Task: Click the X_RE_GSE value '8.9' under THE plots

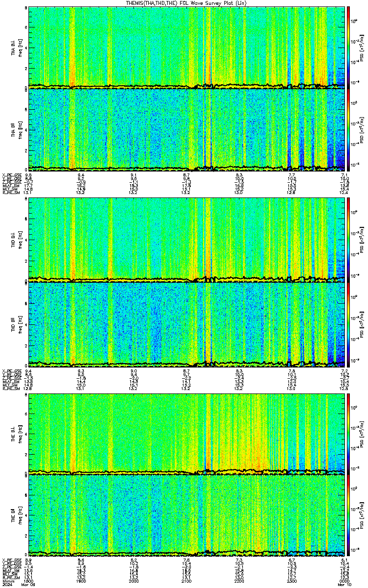Action: pyautogui.click(x=28, y=561)
